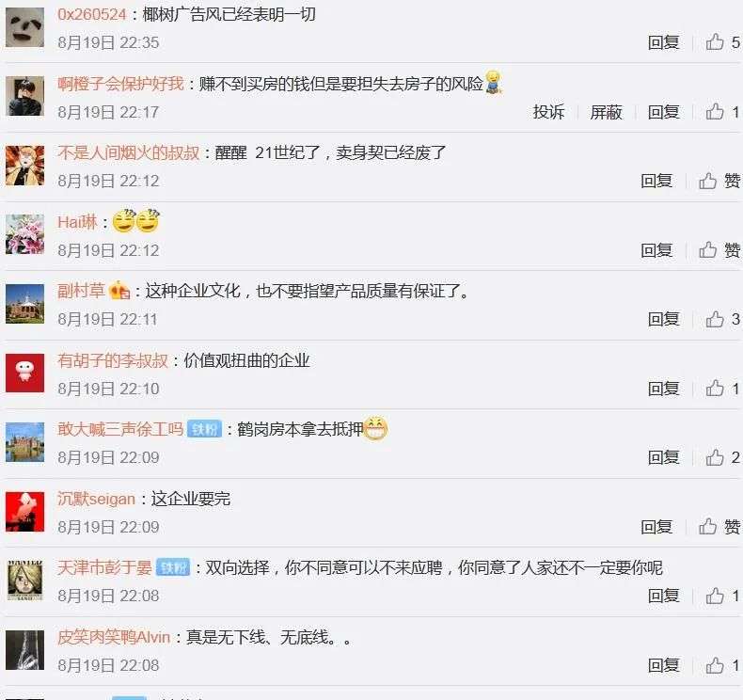Screen dimensions: 743x700
Task: Open username link 皮笑肉笑鸭Alvin
Action: [114, 637]
